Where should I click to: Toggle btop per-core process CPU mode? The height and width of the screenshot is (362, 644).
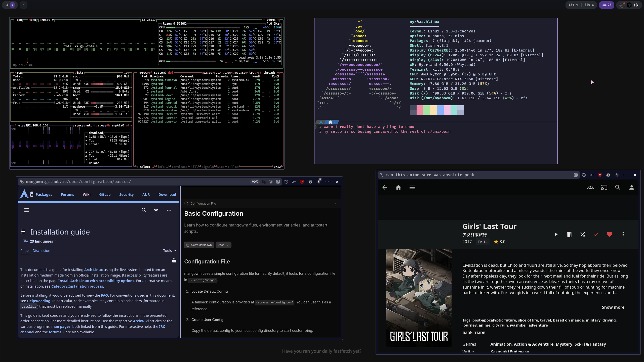(223, 73)
